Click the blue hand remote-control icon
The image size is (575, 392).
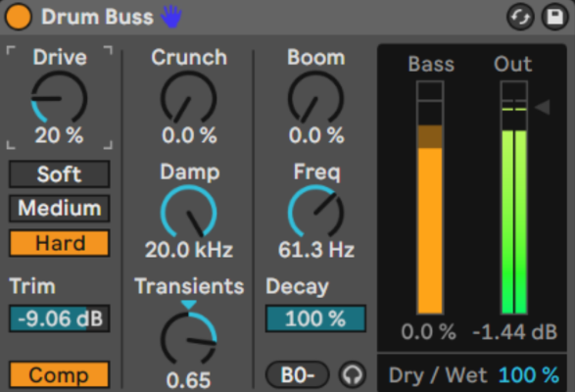pos(171,17)
